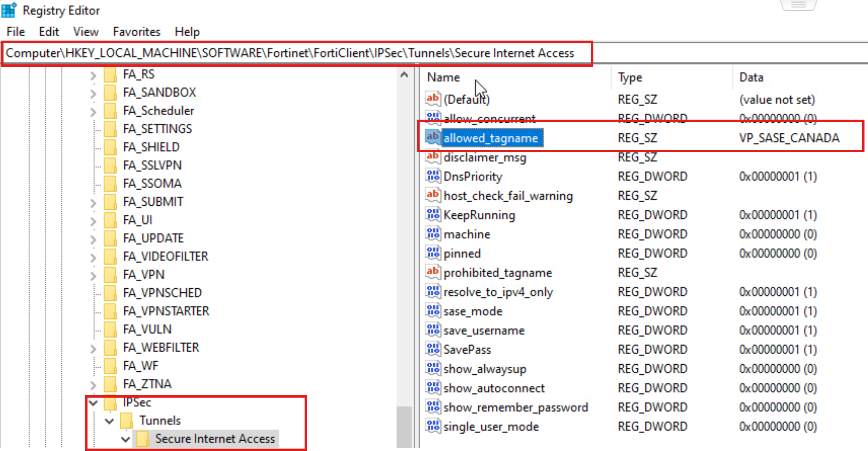Sort by the Type column header
Image resolution: width=868 pixels, height=451 pixels.
(x=630, y=78)
